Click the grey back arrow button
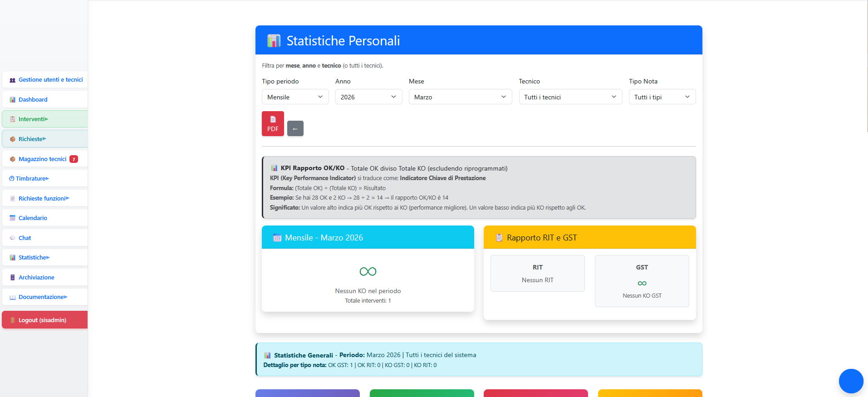868x397 pixels. click(x=295, y=128)
